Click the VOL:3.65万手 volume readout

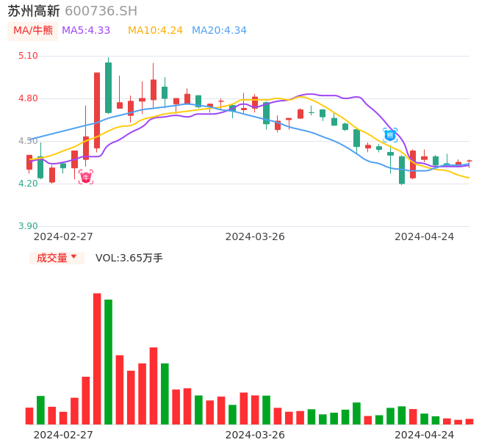[x=129, y=258]
